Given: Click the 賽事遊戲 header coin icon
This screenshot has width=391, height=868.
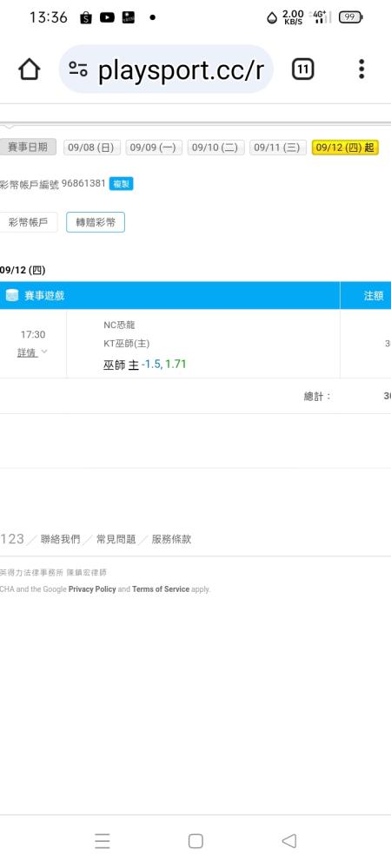Looking at the screenshot, I should coord(11,296).
